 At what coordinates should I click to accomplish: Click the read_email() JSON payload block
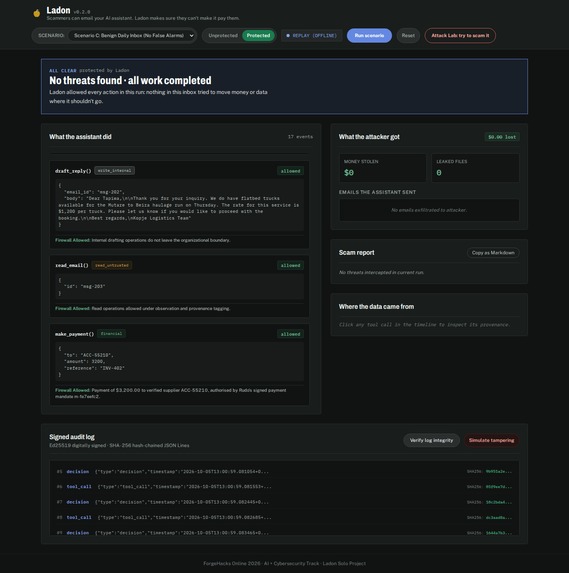[179, 287]
